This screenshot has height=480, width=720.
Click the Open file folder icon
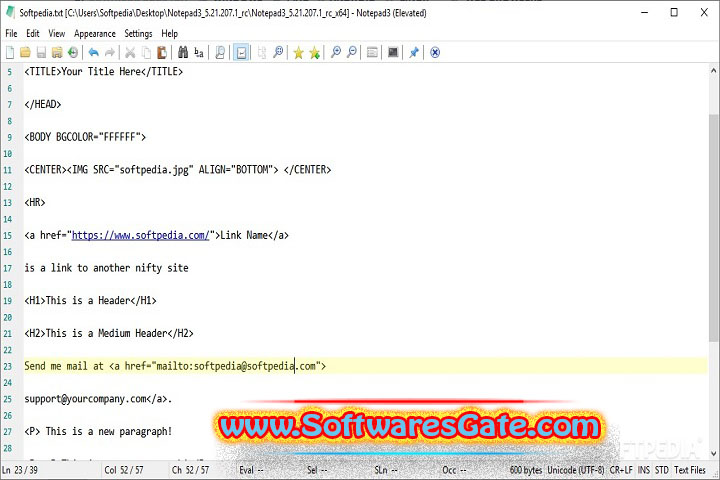click(26, 52)
